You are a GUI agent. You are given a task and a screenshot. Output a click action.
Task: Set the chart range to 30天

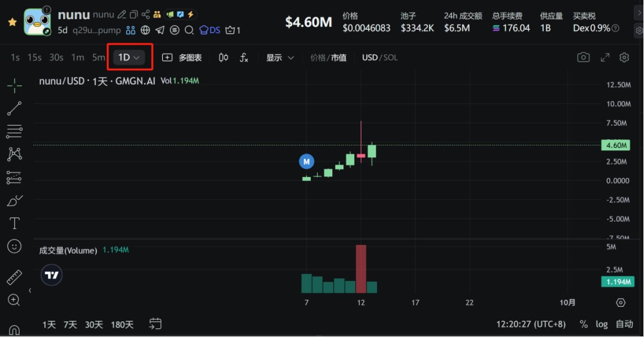(94, 325)
